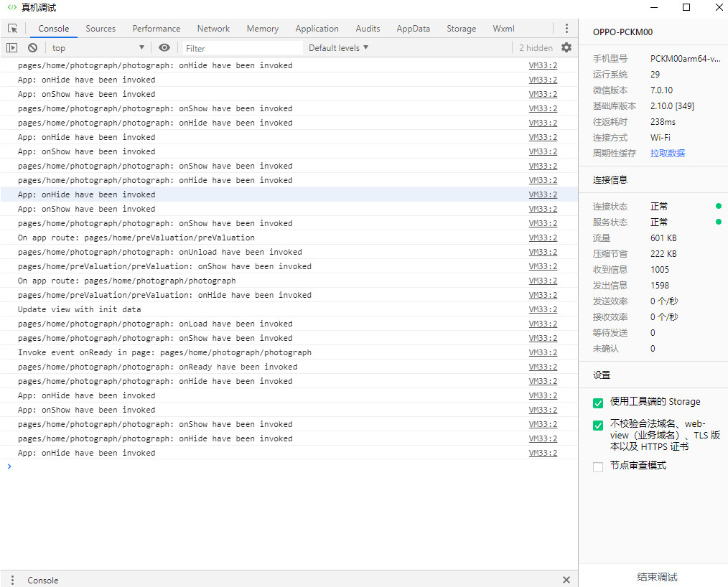
Task: Select the highlighted 'App: onHide have been invoked' row
Action: [289, 194]
